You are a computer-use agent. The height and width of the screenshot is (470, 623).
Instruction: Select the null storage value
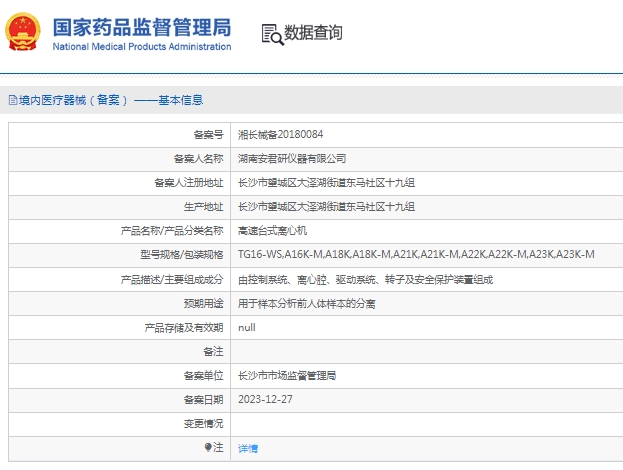247,328
